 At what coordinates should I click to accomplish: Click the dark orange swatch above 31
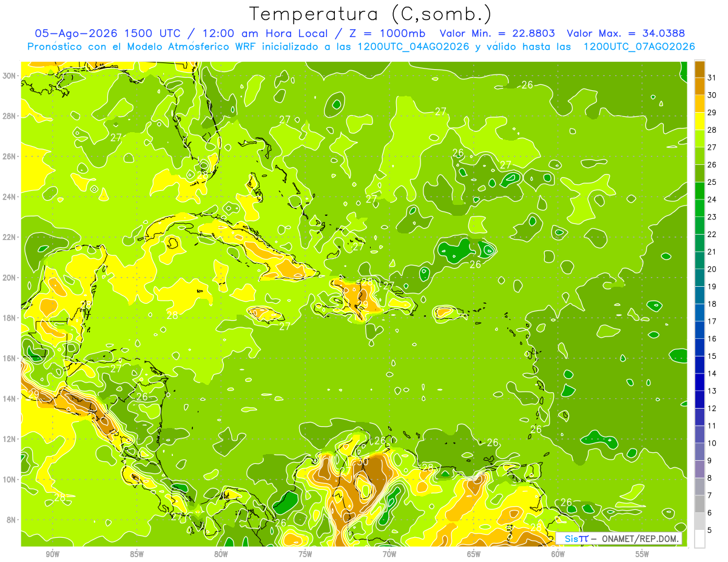pyautogui.click(x=699, y=69)
